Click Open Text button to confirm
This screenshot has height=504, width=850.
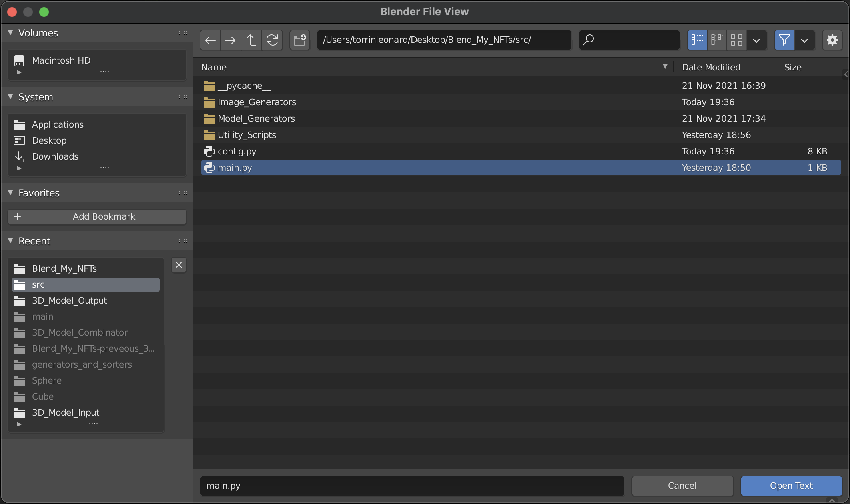click(x=792, y=486)
